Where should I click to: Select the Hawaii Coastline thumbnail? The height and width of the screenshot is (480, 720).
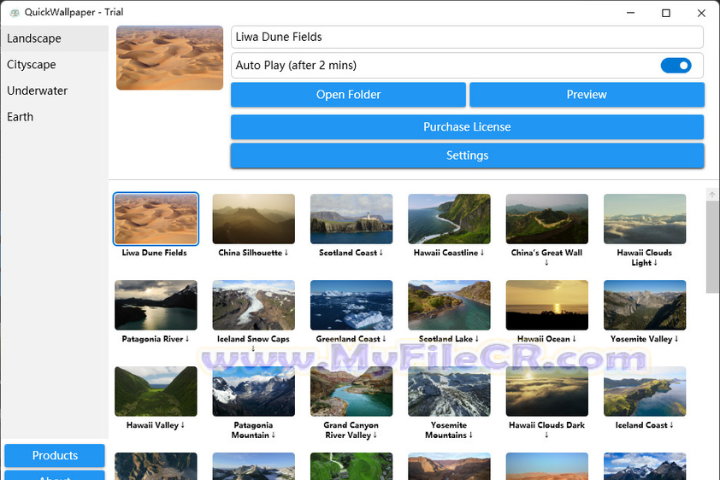click(x=449, y=219)
